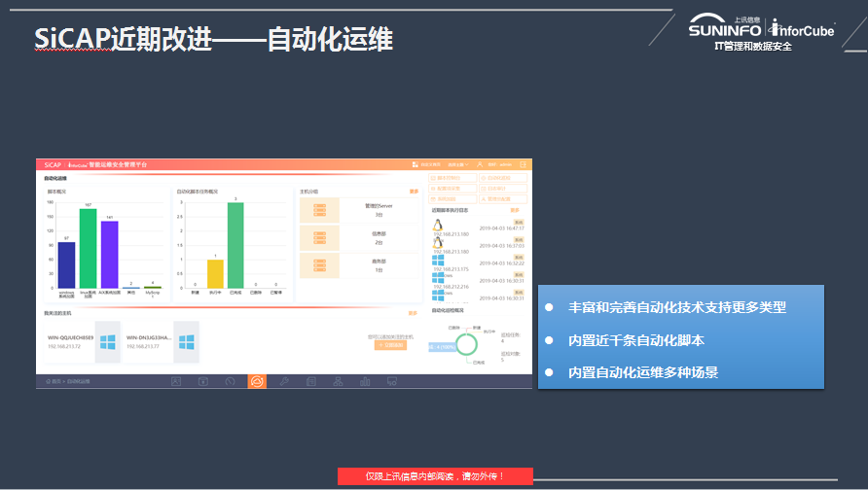
Task: Click Windows logo beside WIN-QQJUECH85E9 host
Action: [x=108, y=341]
